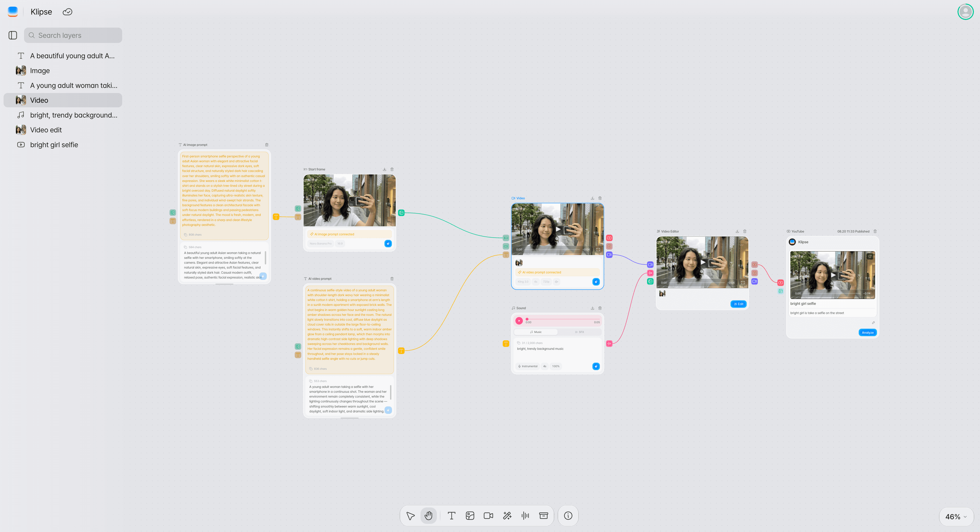980x532 pixels.
Task: Generate the Sound with sparkle button
Action: click(x=596, y=366)
